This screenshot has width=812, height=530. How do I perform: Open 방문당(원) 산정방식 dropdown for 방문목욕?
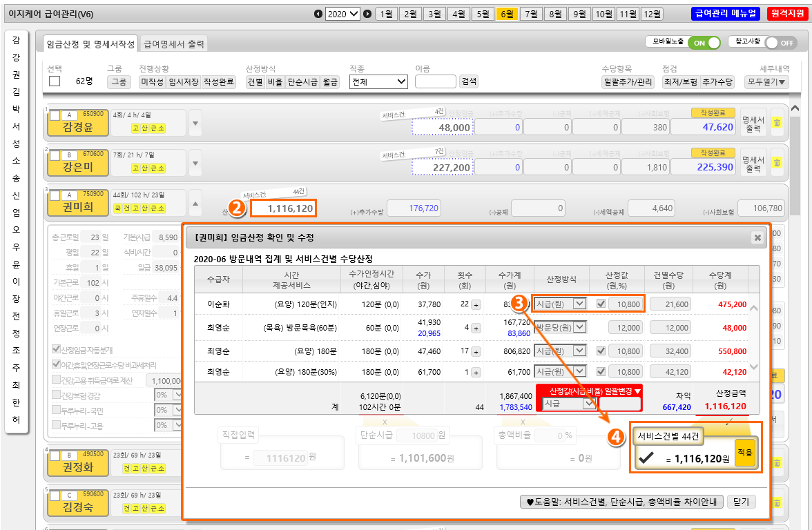click(x=561, y=327)
